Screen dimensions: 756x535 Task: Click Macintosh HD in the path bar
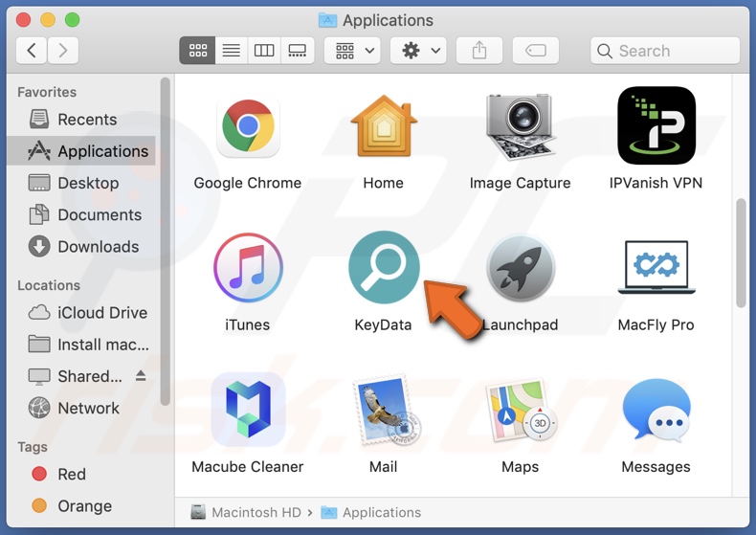click(246, 512)
